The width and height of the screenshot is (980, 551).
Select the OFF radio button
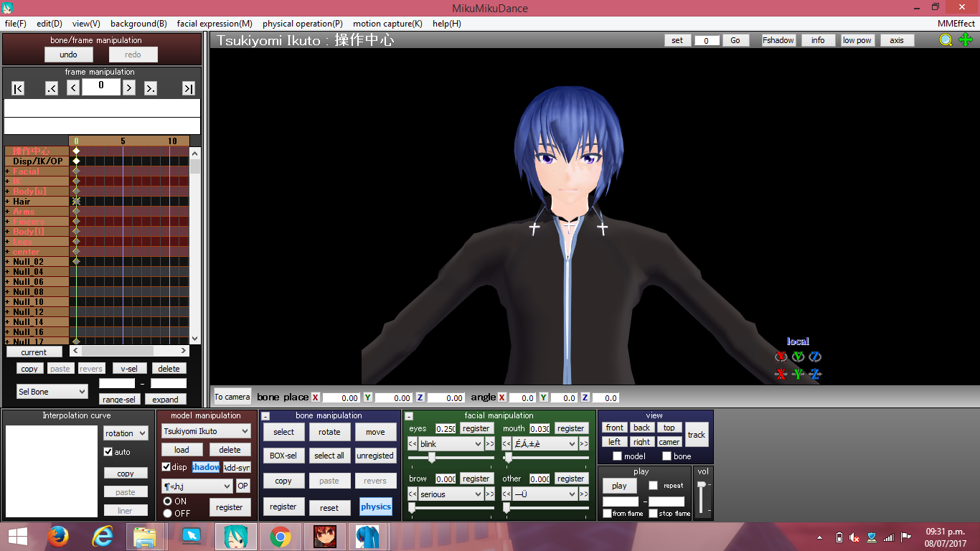[167, 513]
